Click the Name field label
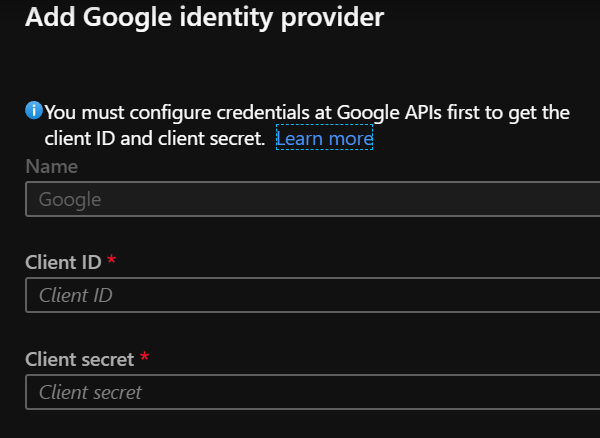 pyautogui.click(x=51, y=167)
